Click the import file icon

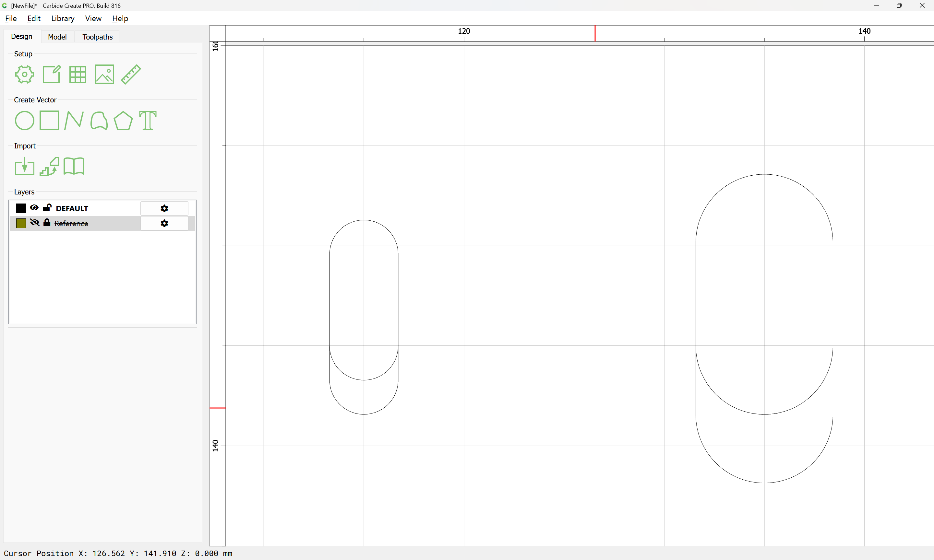(x=24, y=167)
